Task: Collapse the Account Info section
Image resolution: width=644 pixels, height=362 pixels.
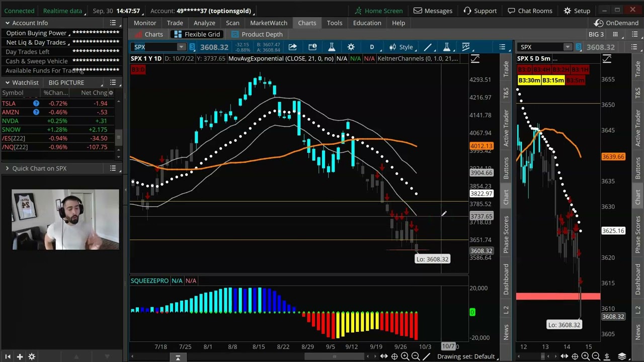Action: click(x=8, y=23)
